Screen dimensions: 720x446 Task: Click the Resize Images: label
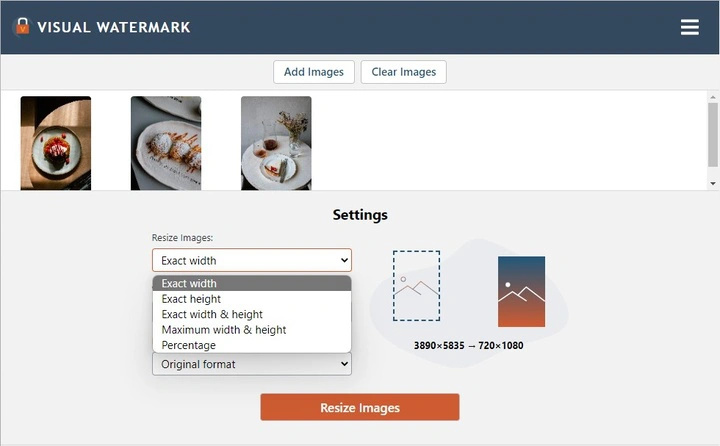tap(182, 238)
